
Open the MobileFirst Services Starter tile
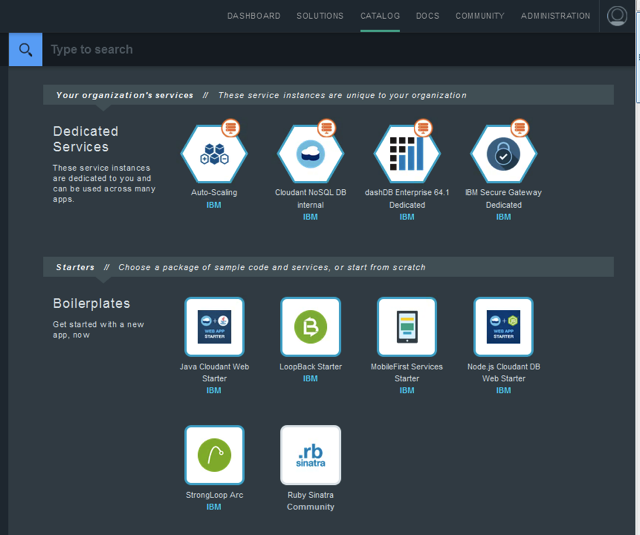click(x=407, y=327)
